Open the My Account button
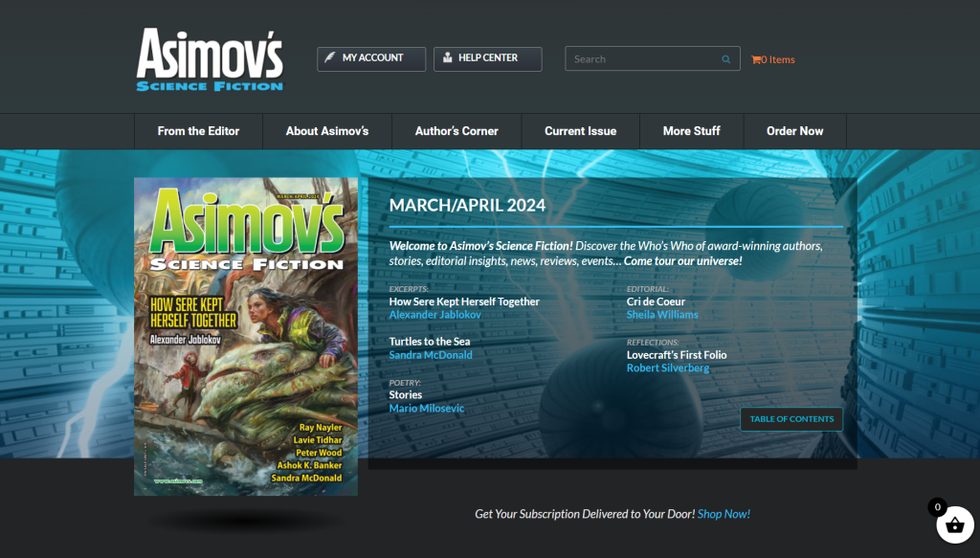Screen dimensions: 980x558 371,58
